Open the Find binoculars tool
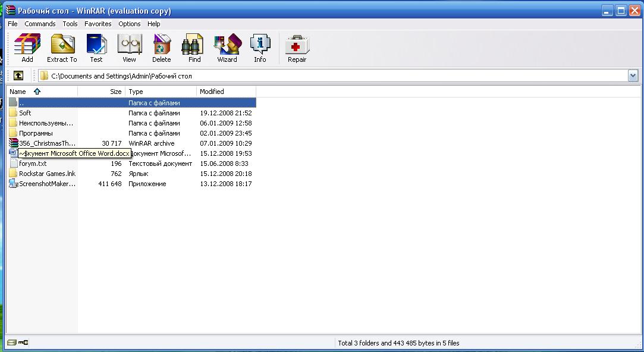 [x=193, y=45]
